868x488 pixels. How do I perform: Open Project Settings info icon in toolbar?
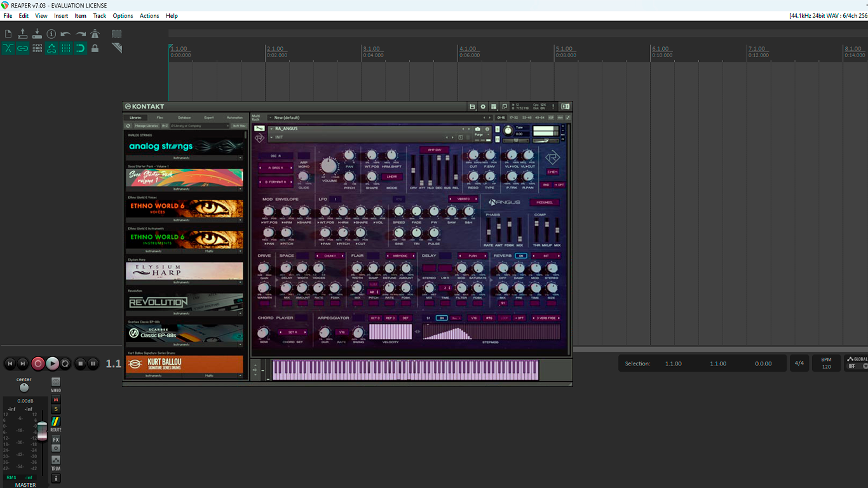tap(51, 34)
